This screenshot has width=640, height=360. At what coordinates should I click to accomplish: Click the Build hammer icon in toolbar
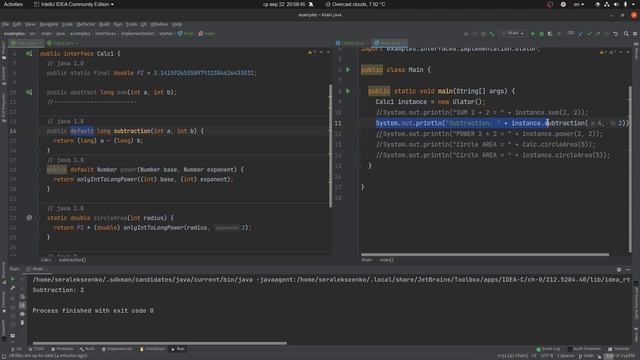(492, 34)
